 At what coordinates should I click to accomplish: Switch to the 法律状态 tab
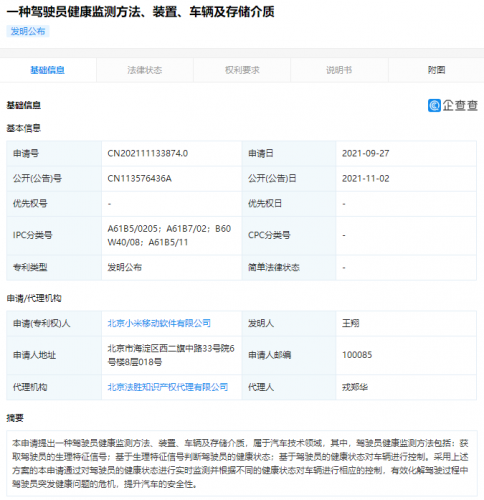coord(145,70)
